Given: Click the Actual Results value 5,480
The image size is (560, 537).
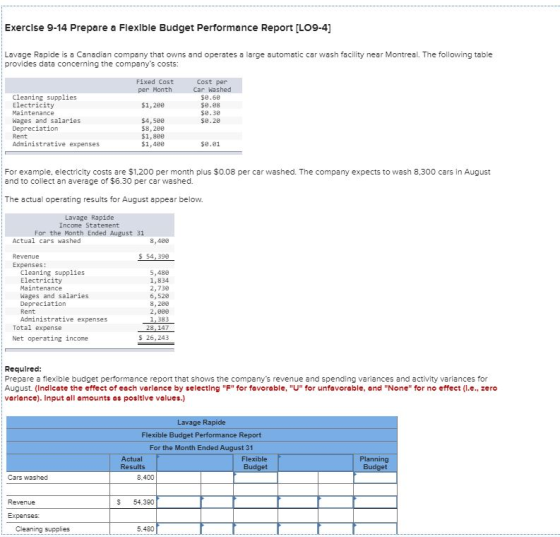Looking at the screenshot, I should [146, 529].
